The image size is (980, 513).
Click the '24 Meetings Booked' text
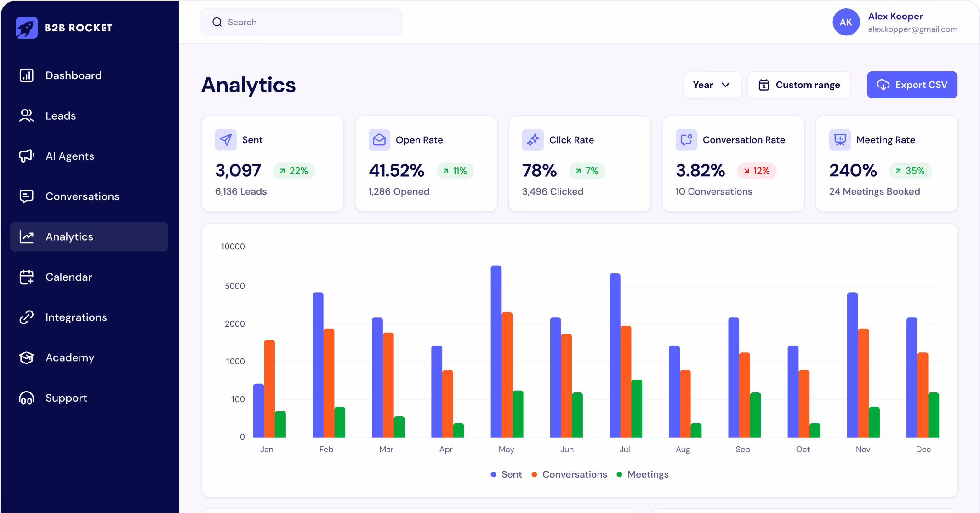tap(874, 191)
